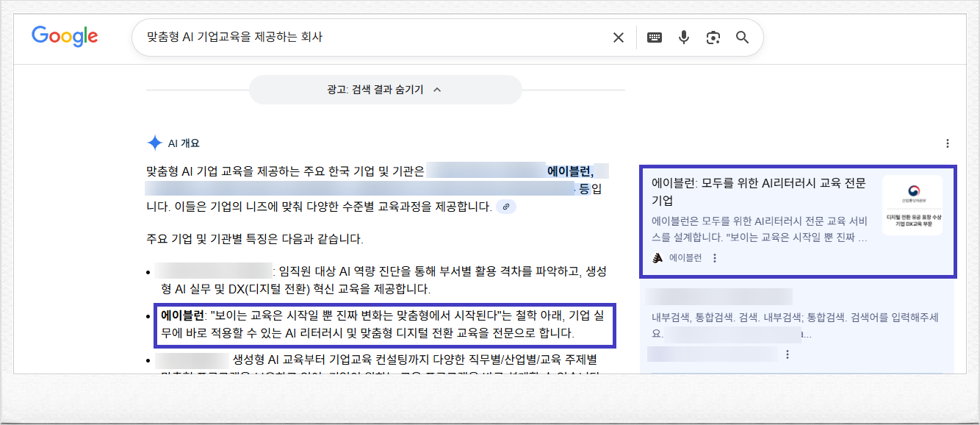The image size is (980, 425).
Task: Click bold 에이블런 in the intro paragraph
Action: [571, 171]
